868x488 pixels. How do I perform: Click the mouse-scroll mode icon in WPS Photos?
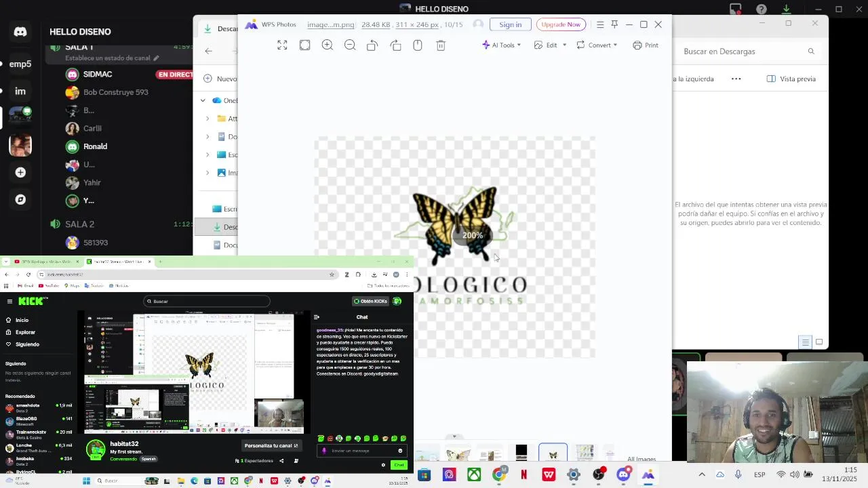click(x=418, y=45)
